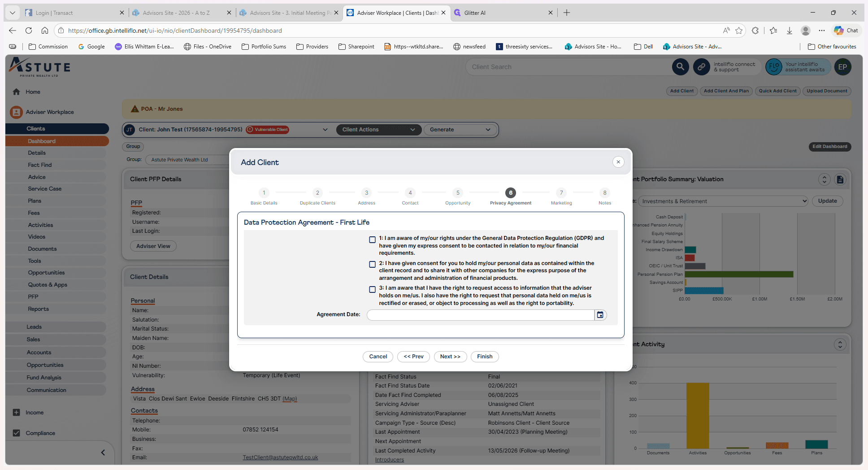This screenshot has width=868, height=470.
Task: Open the calendar picker for Agreement Date
Action: tap(600, 315)
